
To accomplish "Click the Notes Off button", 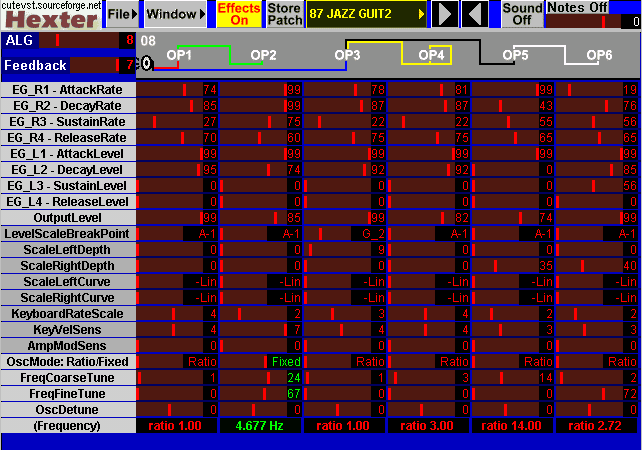I will point(577,7).
